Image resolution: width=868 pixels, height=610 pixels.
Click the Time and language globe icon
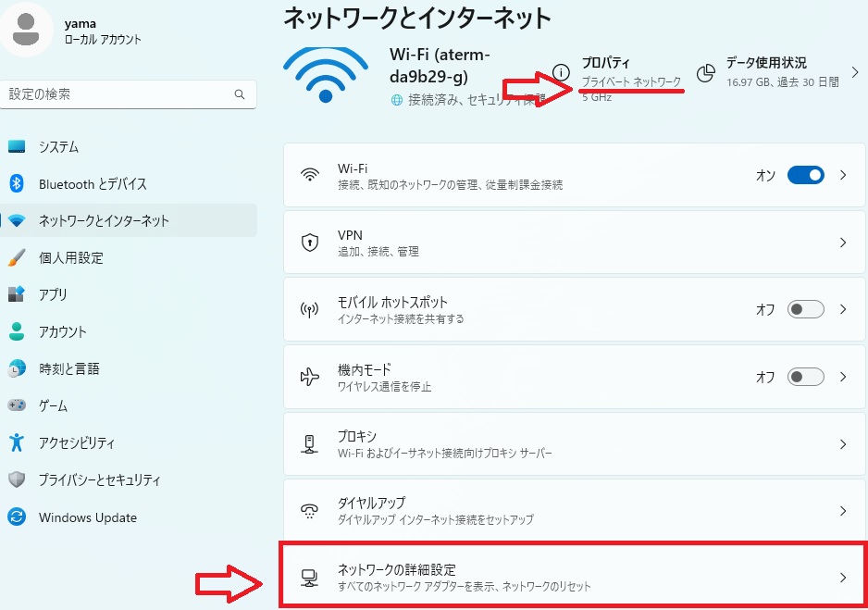pos(17,368)
